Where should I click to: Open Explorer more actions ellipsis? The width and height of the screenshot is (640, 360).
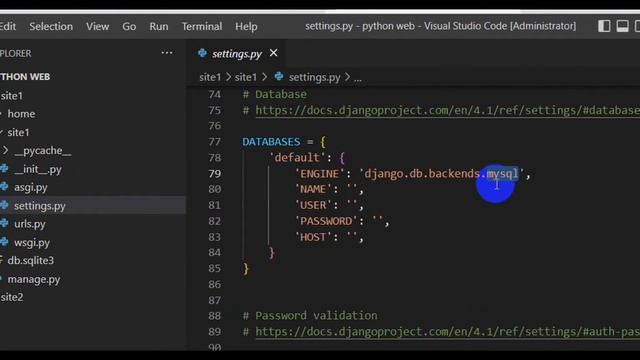(x=167, y=53)
